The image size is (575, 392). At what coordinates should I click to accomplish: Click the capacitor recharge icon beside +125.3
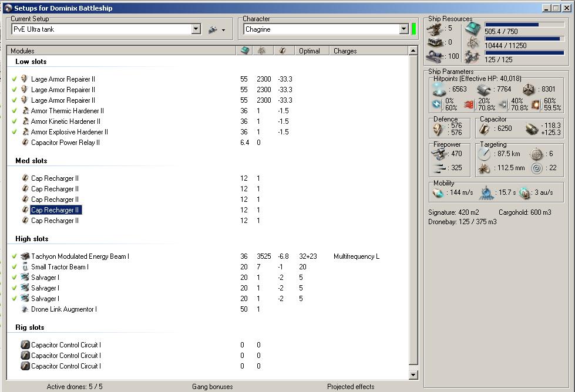click(x=532, y=129)
